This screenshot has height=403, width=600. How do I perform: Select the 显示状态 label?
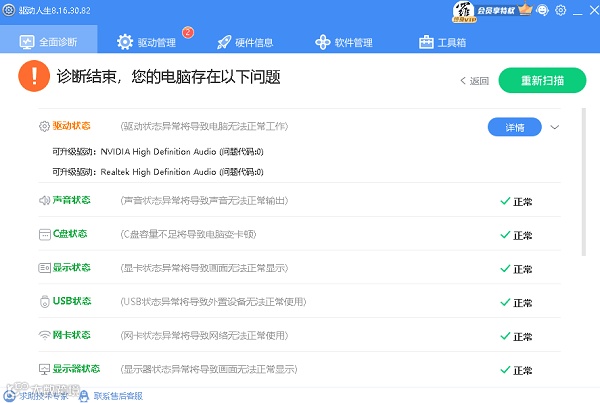(x=72, y=267)
